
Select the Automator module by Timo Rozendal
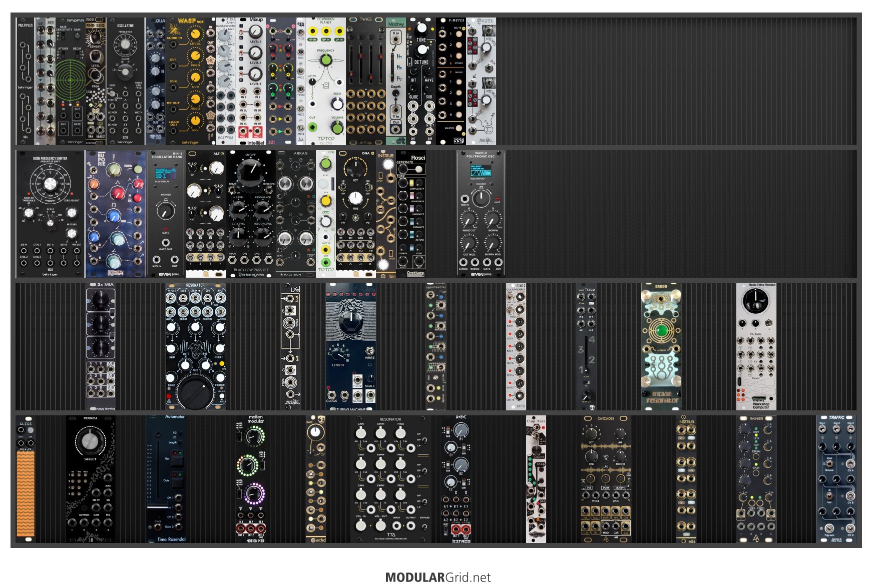pyautogui.click(x=166, y=479)
